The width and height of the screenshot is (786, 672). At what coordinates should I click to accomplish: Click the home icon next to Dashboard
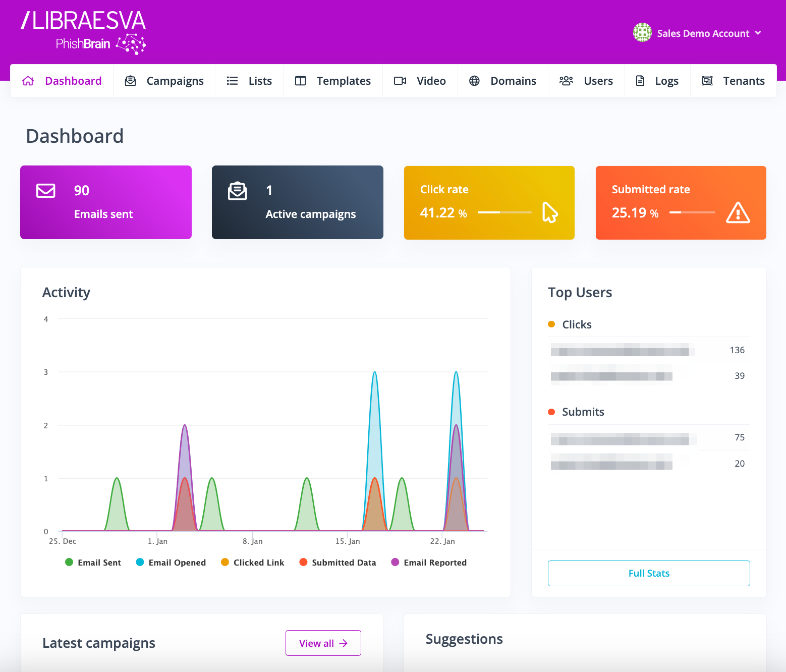[28, 81]
